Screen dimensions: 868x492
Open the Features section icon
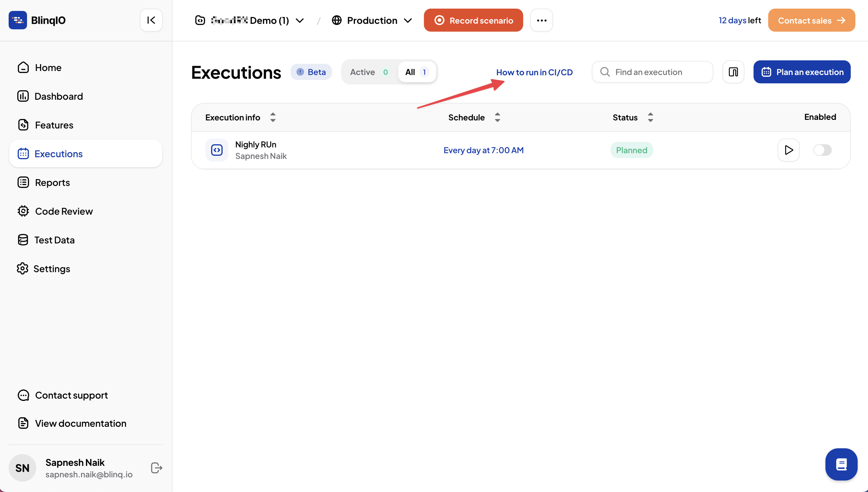point(23,125)
